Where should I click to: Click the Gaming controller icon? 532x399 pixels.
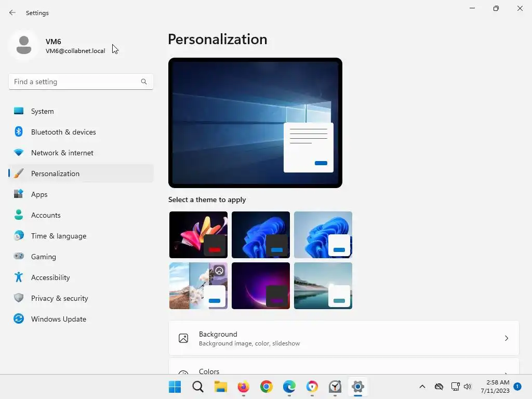19,256
